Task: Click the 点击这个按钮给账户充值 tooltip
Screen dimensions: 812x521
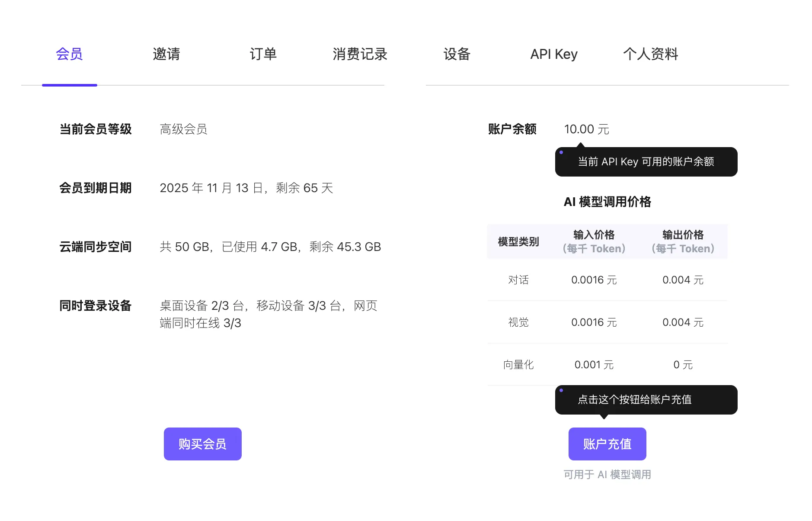Action: (646, 400)
